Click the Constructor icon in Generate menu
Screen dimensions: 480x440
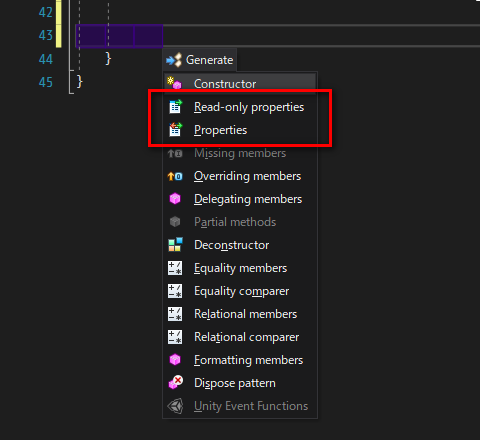pos(174,83)
